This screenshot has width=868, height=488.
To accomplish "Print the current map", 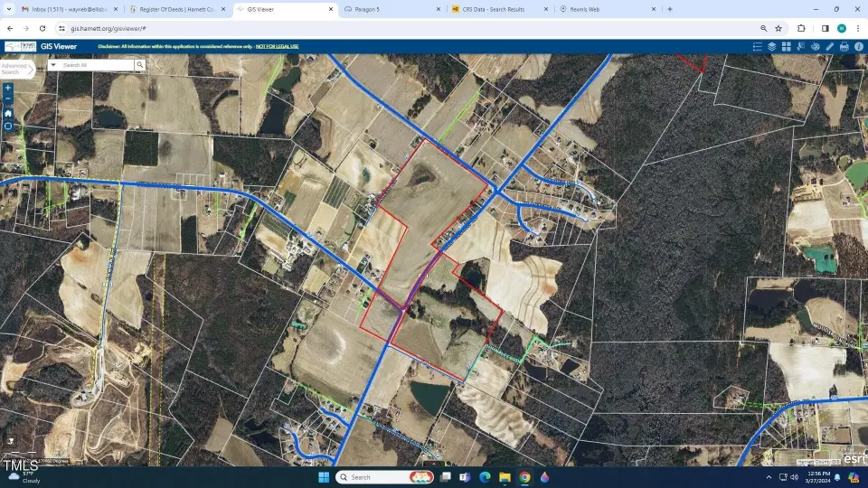I will [x=844, y=46].
